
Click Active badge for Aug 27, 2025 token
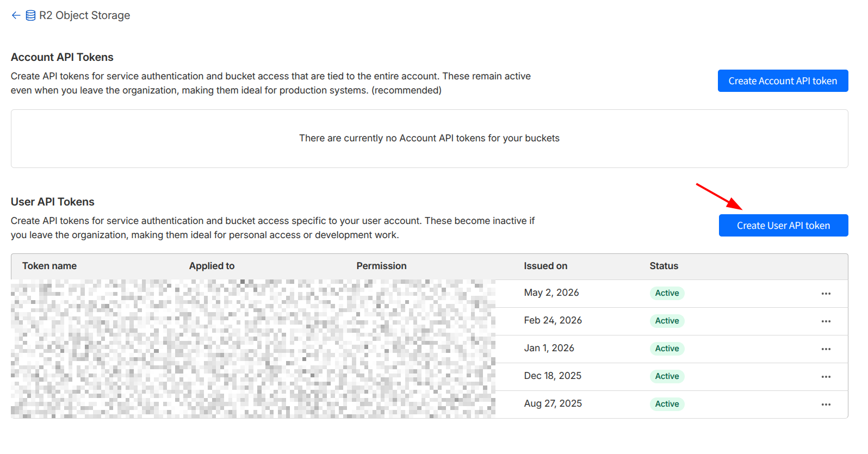click(x=667, y=404)
